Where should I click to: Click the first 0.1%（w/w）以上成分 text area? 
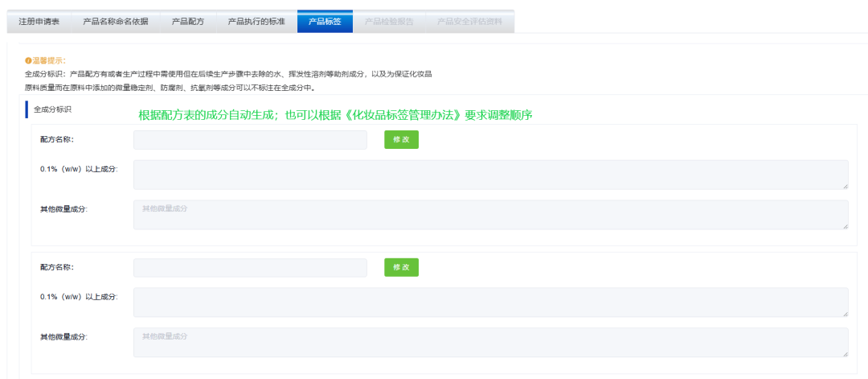(490, 175)
